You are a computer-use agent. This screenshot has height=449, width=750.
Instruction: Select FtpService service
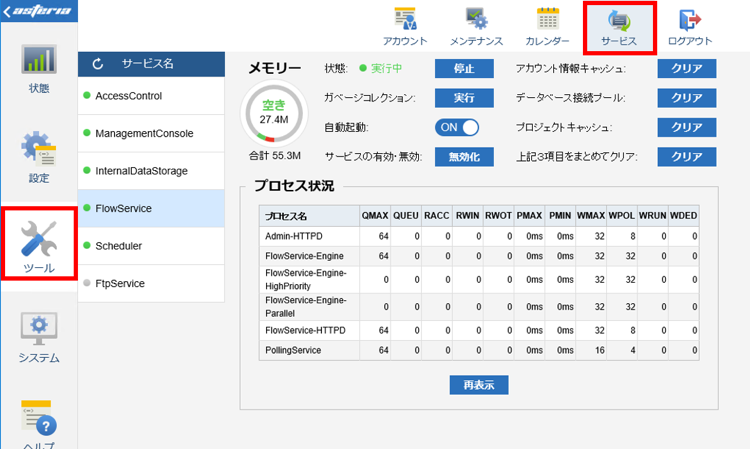tap(151, 284)
